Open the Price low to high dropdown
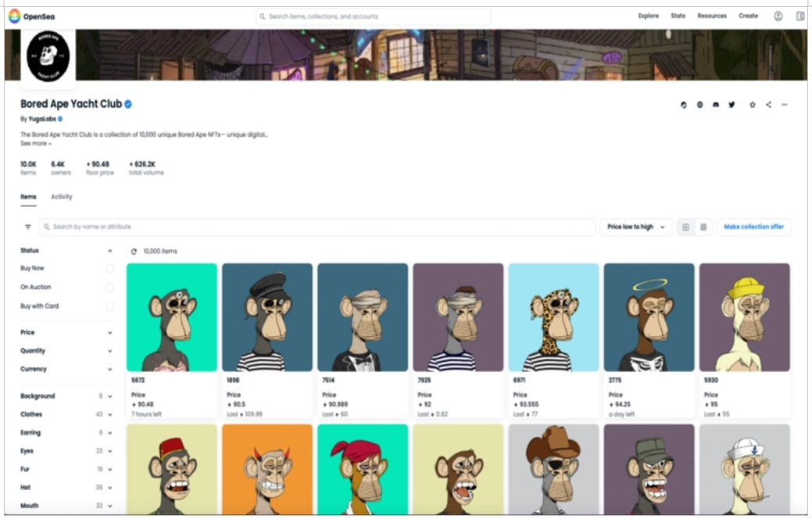The height and width of the screenshot is (519, 812). [x=636, y=227]
